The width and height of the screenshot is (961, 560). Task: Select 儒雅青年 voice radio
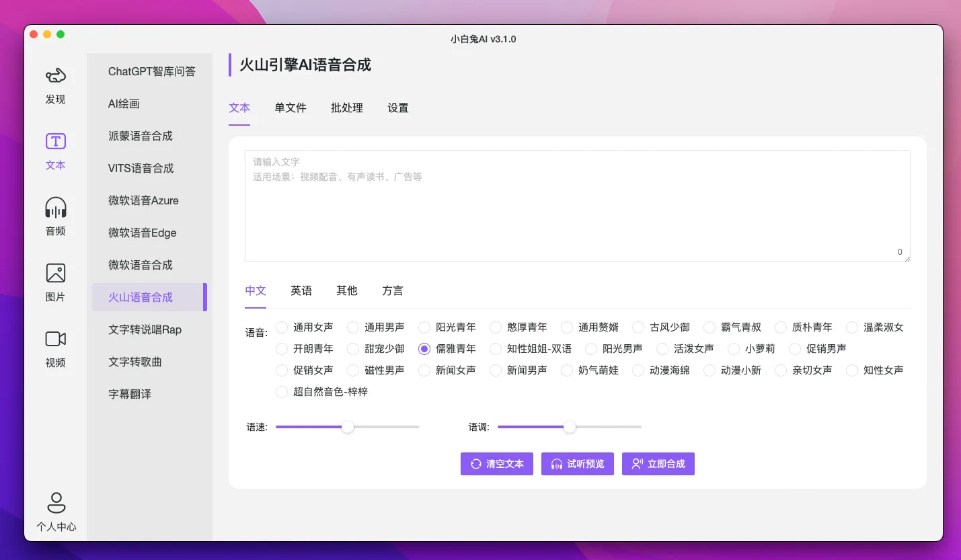coord(424,349)
